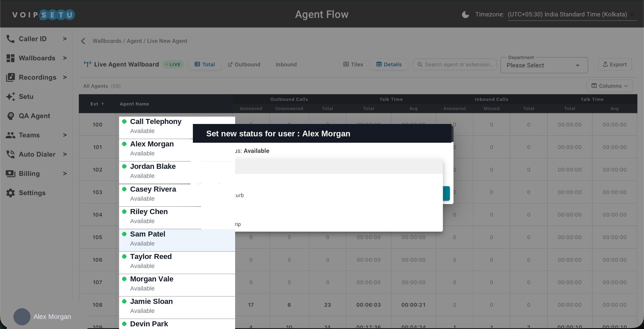The image size is (644, 329).
Task: Click the Setu sparkle icon
Action: pos(10,96)
